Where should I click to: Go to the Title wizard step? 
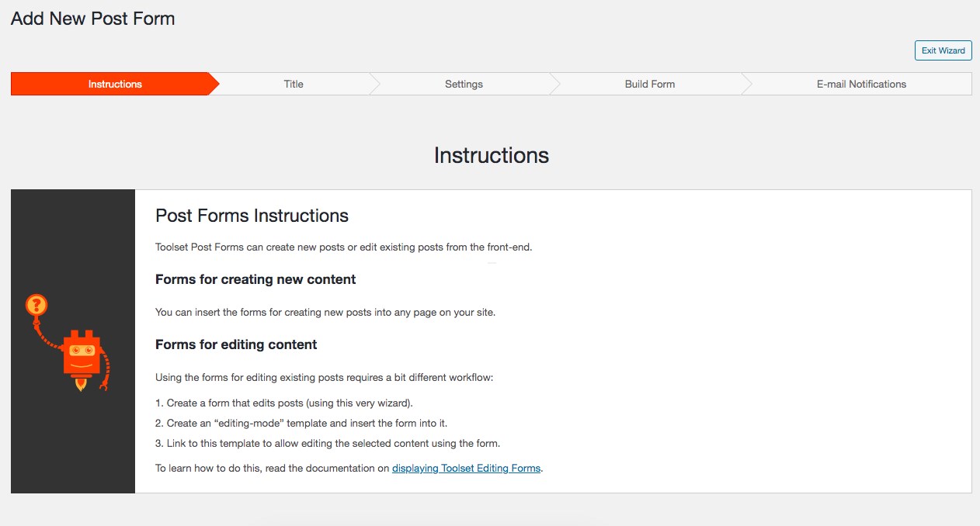click(294, 84)
